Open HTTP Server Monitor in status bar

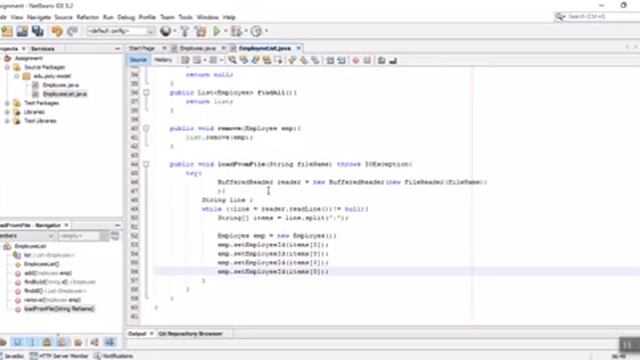60,356
